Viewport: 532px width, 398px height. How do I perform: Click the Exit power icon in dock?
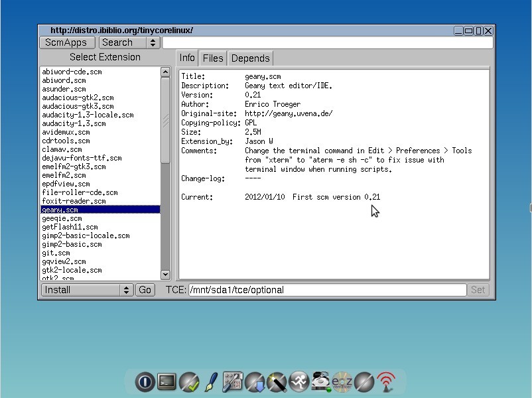click(x=145, y=381)
